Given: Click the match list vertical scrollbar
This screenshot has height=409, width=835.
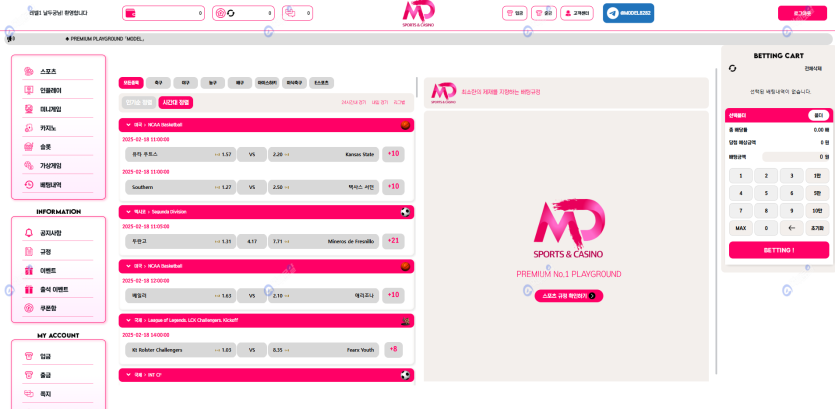Looking at the screenshot, I should click(x=416, y=87).
